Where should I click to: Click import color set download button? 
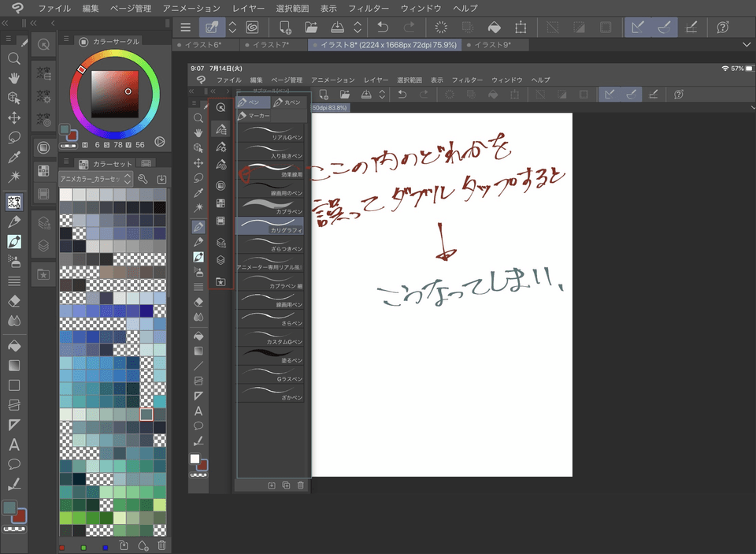point(161,179)
